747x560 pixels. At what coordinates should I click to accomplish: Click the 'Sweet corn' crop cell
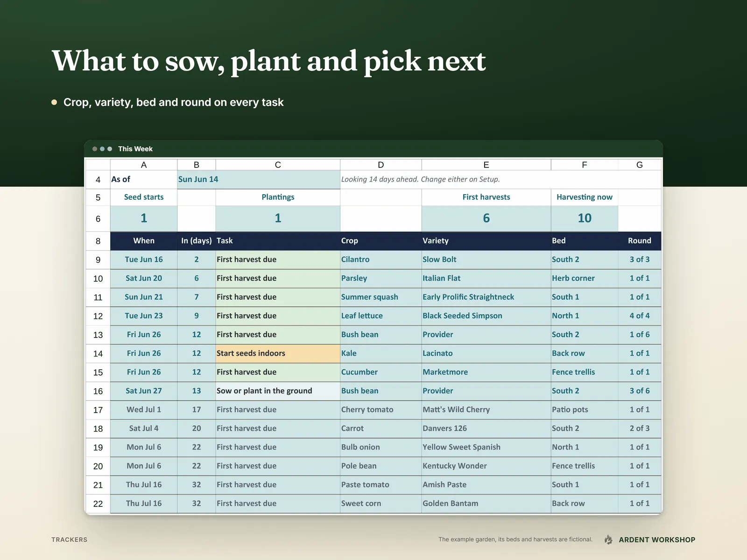381,504
